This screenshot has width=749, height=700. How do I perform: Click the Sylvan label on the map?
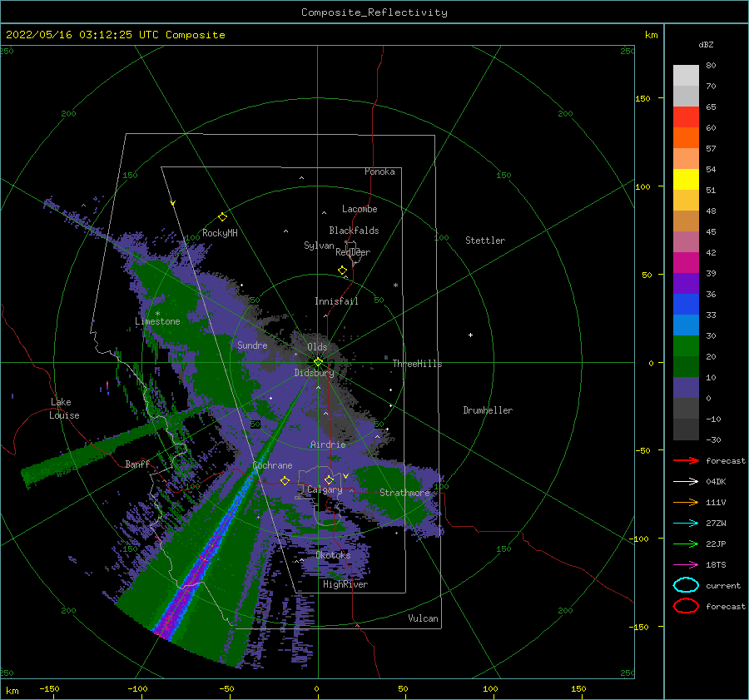tap(319, 246)
